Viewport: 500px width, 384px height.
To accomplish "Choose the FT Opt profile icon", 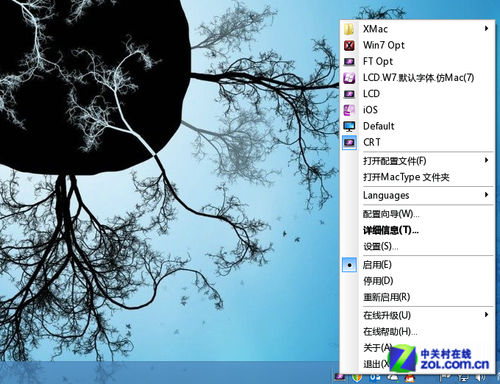I will coord(349,61).
